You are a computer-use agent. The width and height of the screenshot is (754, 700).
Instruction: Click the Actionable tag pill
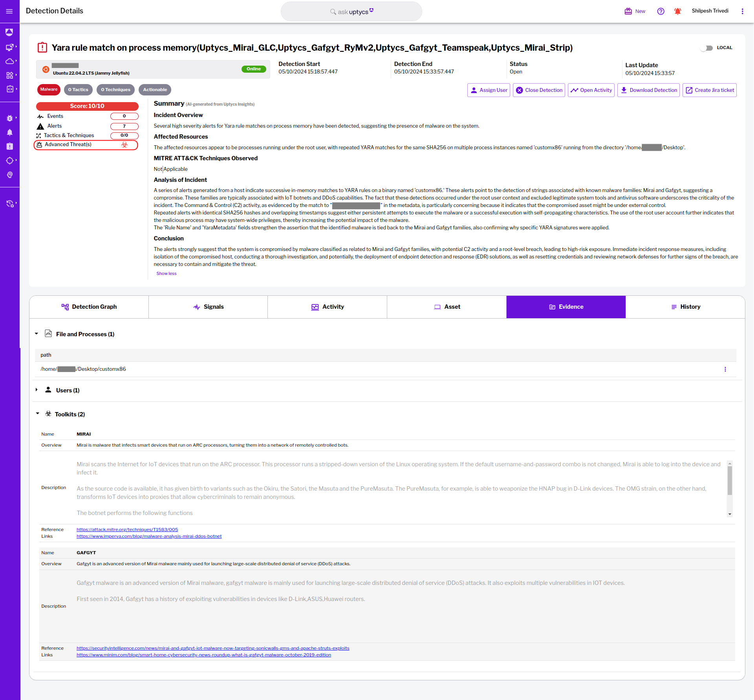point(155,90)
